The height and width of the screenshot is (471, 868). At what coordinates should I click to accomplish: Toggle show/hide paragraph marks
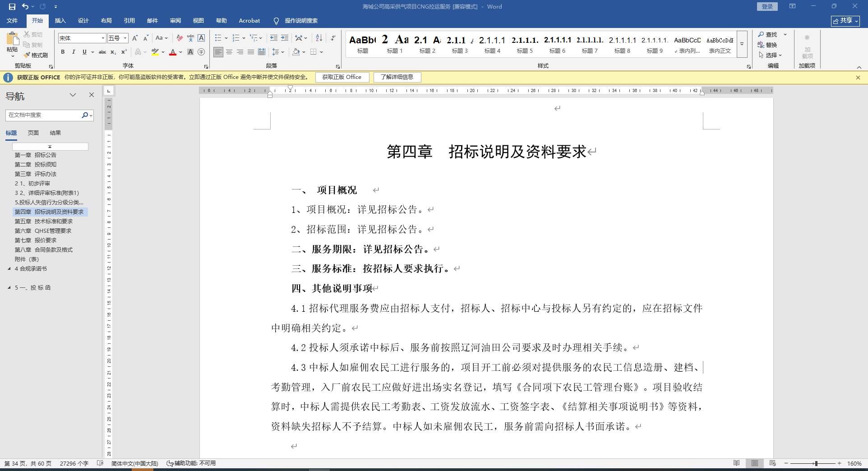333,38
